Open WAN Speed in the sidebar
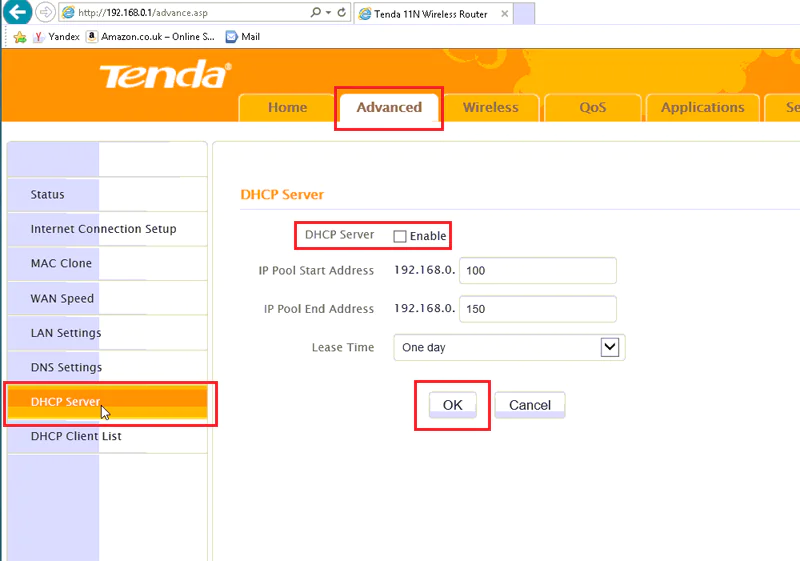 107,298
